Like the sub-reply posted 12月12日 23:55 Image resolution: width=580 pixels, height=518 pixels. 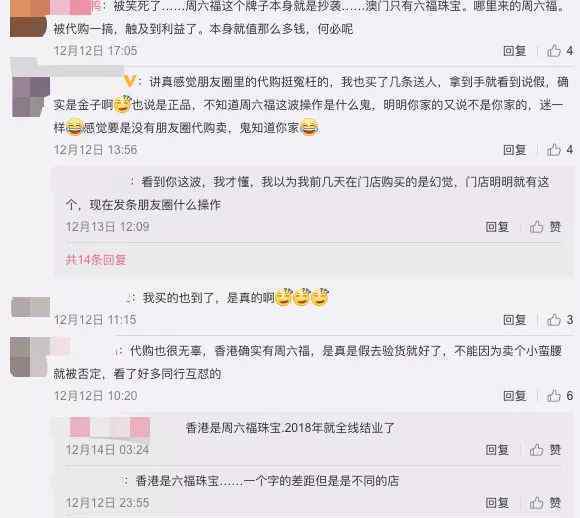point(545,503)
